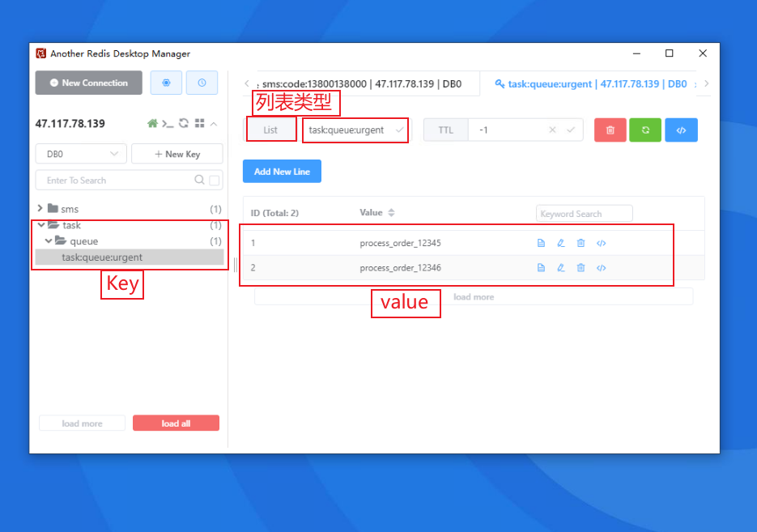Confirm key rename with the checkmark

tap(400, 130)
